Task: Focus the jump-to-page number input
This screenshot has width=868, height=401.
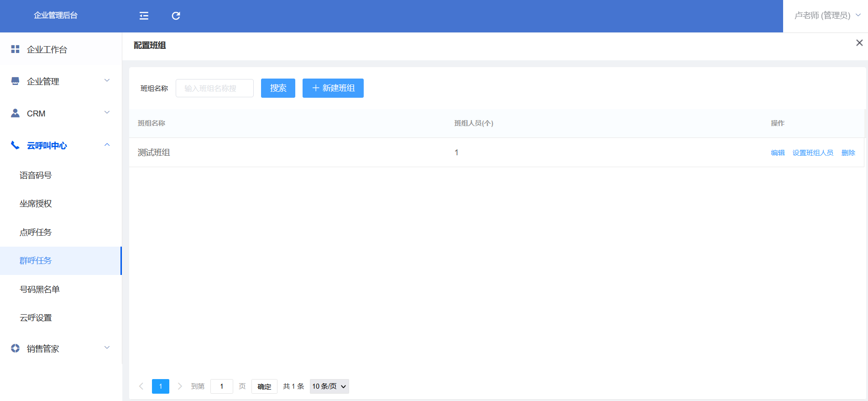Action: [x=222, y=386]
